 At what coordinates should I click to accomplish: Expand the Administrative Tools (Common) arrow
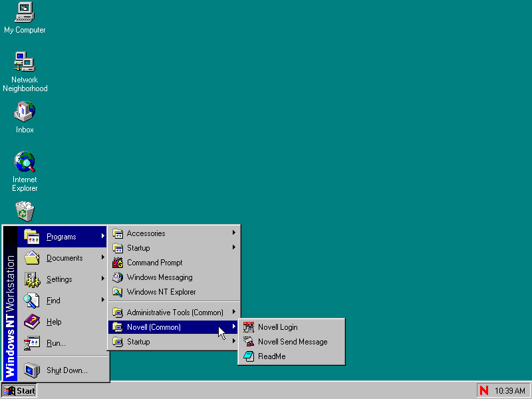click(234, 311)
